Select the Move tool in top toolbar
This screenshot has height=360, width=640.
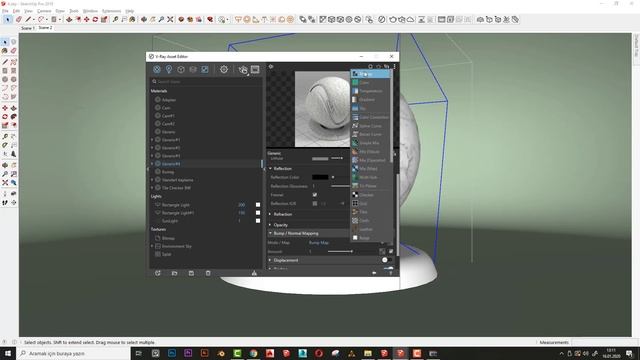click(x=87, y=20)
